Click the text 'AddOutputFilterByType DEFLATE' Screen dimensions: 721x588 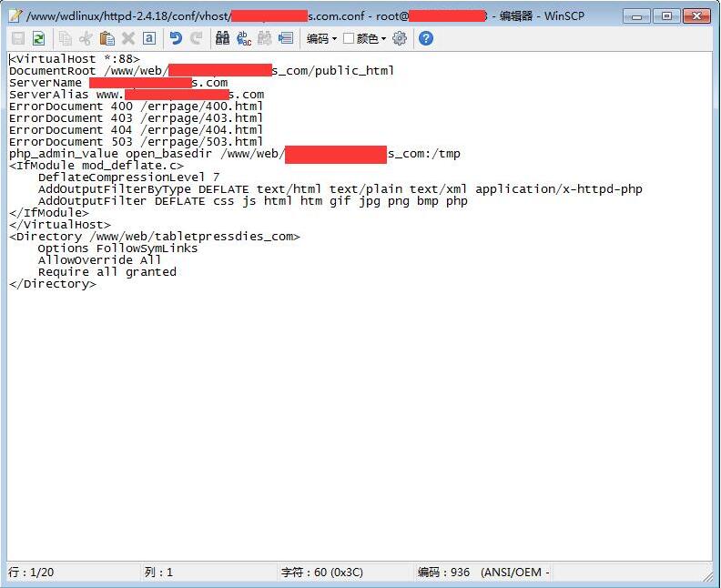click(144, 189)
